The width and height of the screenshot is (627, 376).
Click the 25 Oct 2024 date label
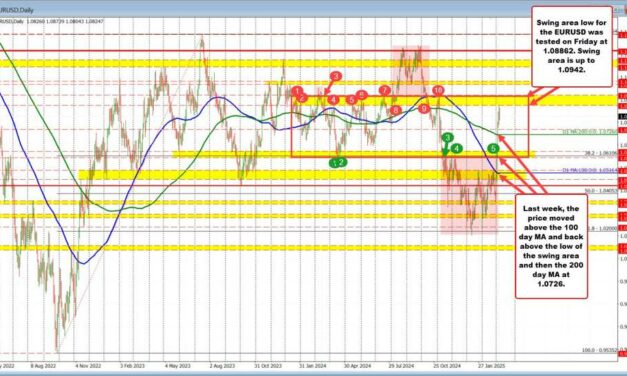click(446, 366)
